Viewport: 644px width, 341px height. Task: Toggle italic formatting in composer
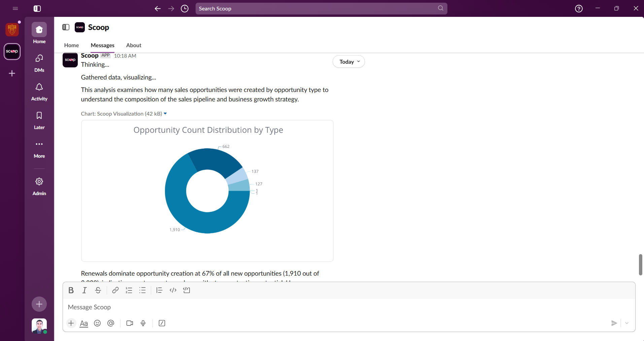coord(84,290)
